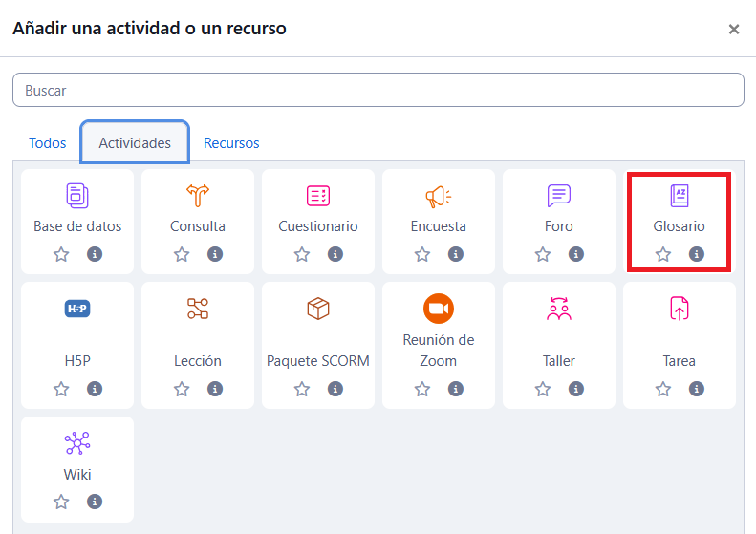Expand info details for Foro
Viewport: 756px width, 534px height.
coord(576,254)
